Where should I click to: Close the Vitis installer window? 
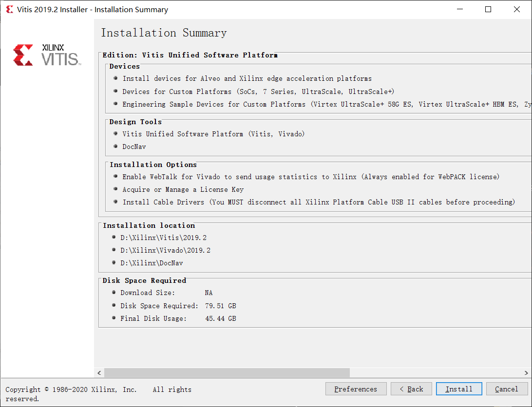[517, 9]
